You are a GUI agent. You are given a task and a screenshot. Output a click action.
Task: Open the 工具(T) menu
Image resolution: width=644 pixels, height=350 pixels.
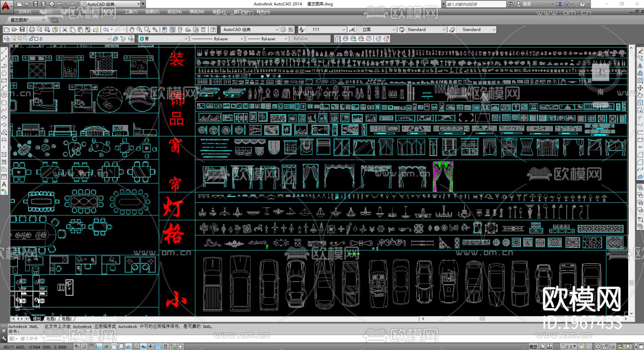[x=131, y=12]
